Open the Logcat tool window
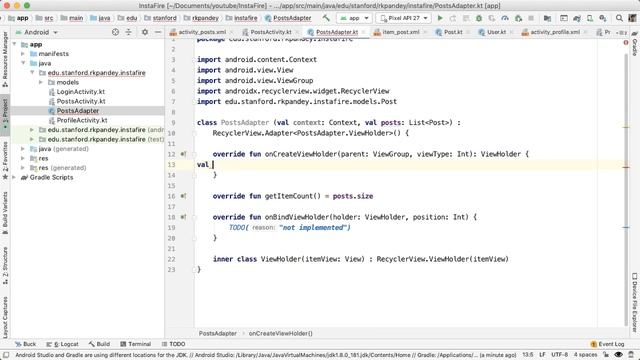This screenshot has width=640, height=360. 62,344
